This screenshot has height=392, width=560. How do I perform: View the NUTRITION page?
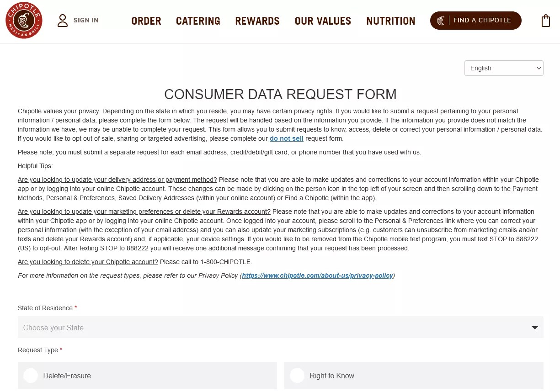point(390,21)
